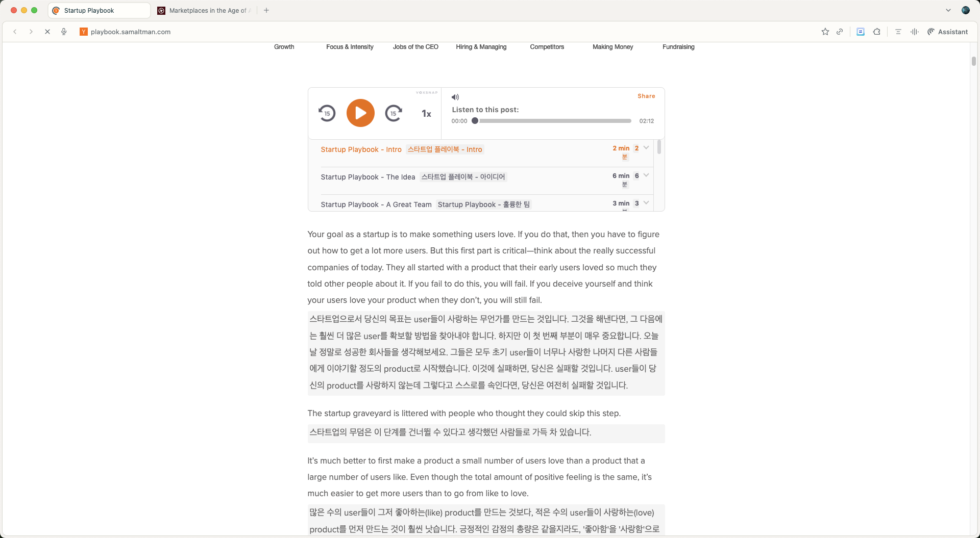Expand the Startup Playbook - The Idea chevron
Image resolution: width=980 pixels, height=538 pixels.
[x=646, y=175]
